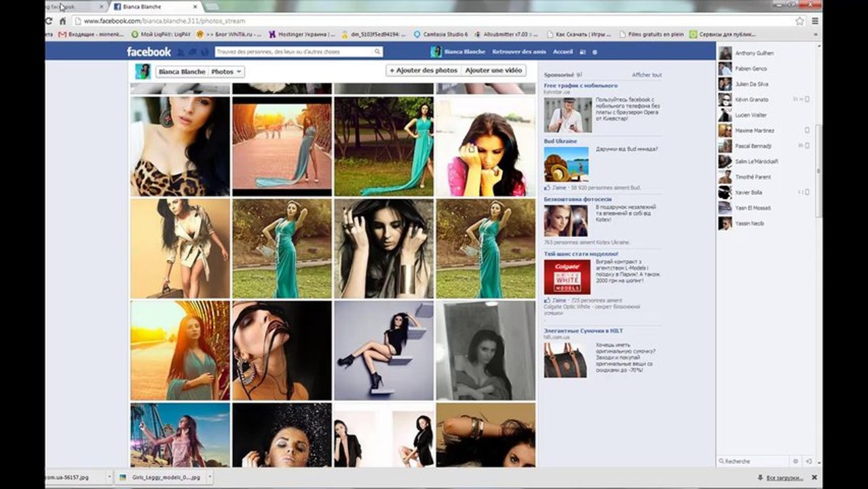This screenshot has width=868, height=489.
Task: Switch to the first facebook browser tab
Action: tap(73, 6)
